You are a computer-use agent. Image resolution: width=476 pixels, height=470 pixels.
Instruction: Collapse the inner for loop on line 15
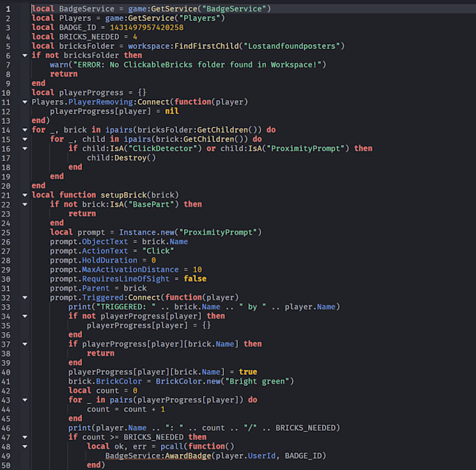[25, 139]
